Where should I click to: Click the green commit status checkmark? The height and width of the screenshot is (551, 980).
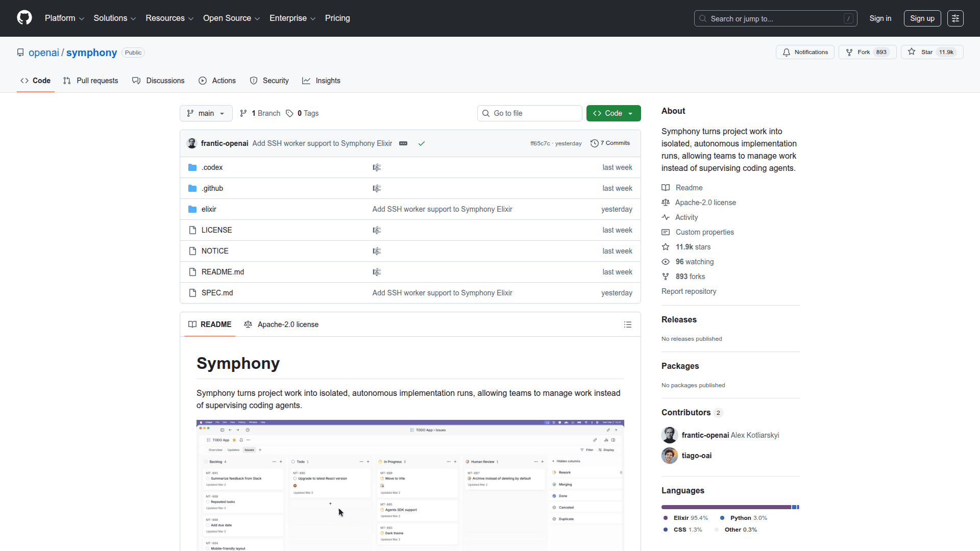point(422,143)
